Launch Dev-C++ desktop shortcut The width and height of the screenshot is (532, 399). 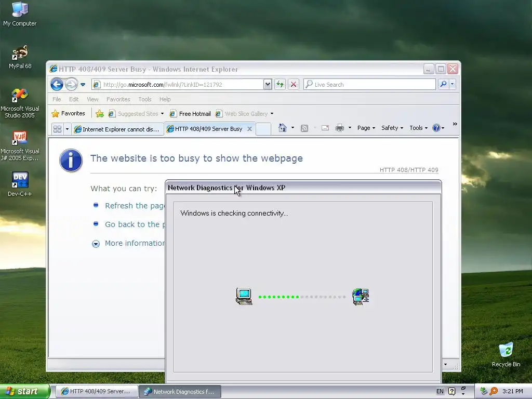coord(20,184)
